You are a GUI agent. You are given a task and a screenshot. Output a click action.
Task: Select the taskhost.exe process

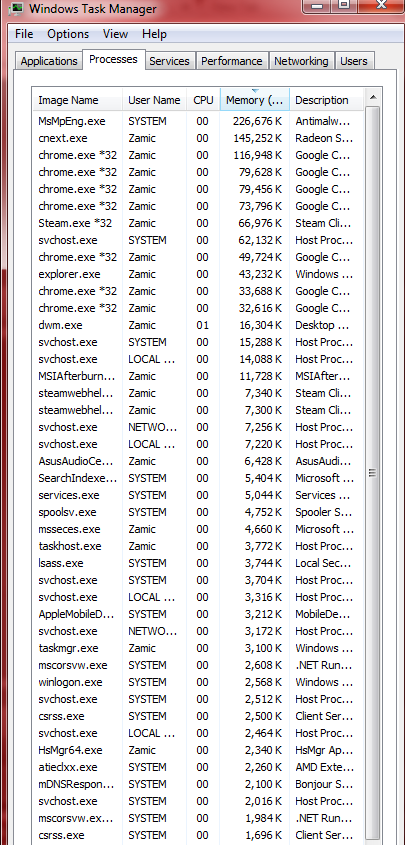pyautogui.click(x=198, y=546)
